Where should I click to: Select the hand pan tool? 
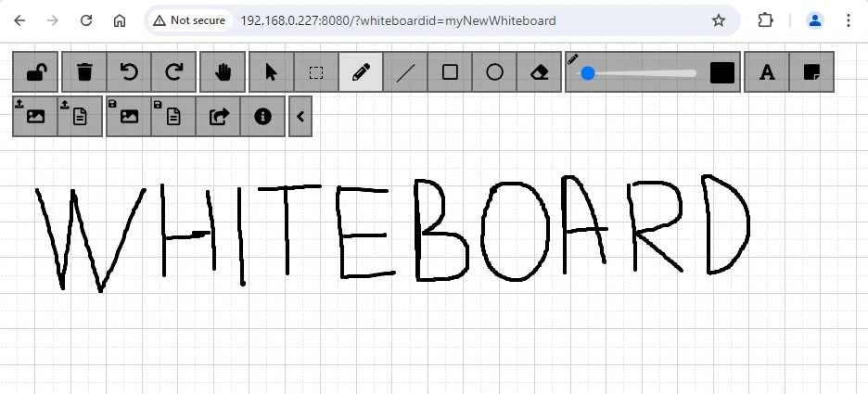pos(223,71)
